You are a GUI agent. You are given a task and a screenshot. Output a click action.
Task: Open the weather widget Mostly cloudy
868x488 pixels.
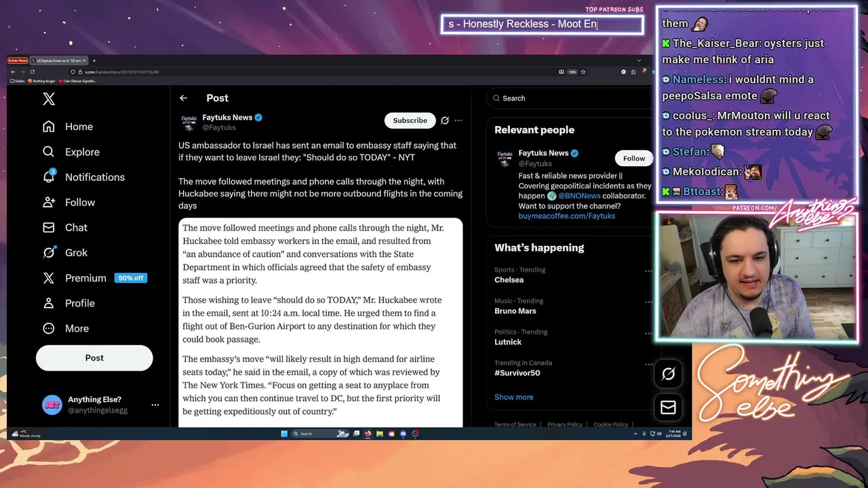[x=26, y=434]
